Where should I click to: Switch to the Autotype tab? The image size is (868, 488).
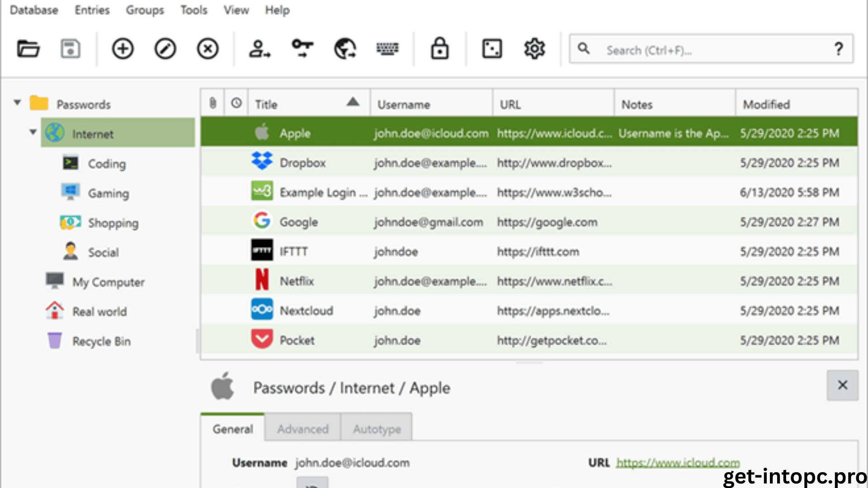pos(377,428)
